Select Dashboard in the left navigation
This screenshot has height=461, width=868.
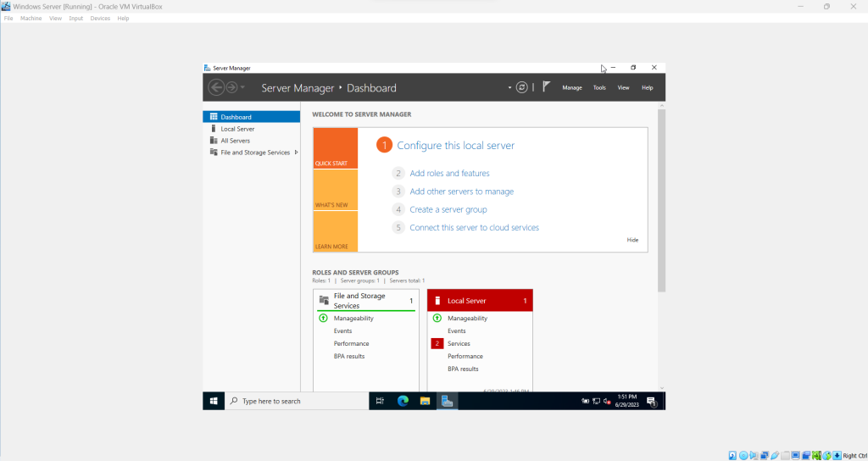click(251, 117)
